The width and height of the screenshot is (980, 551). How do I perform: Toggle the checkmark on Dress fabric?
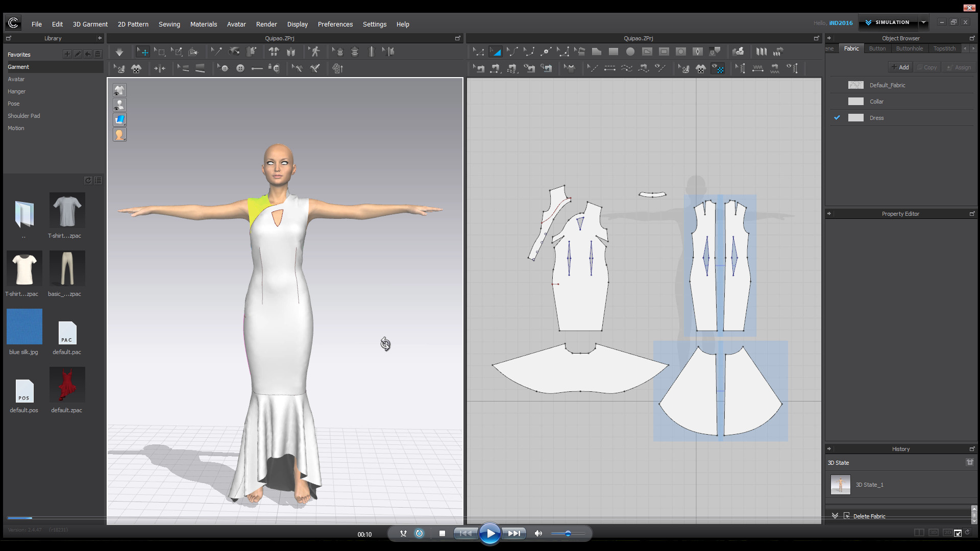tap(837, 118)
